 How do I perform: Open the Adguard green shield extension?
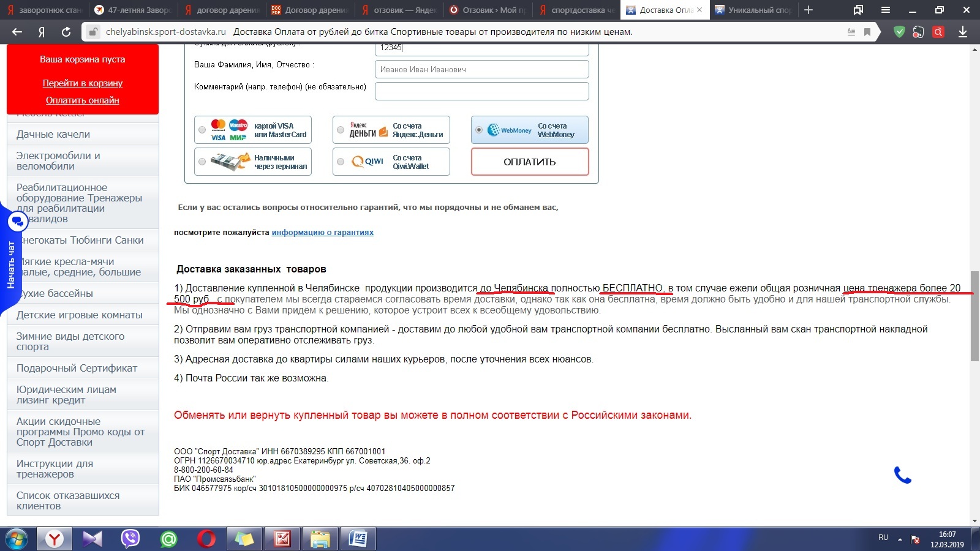899,32
